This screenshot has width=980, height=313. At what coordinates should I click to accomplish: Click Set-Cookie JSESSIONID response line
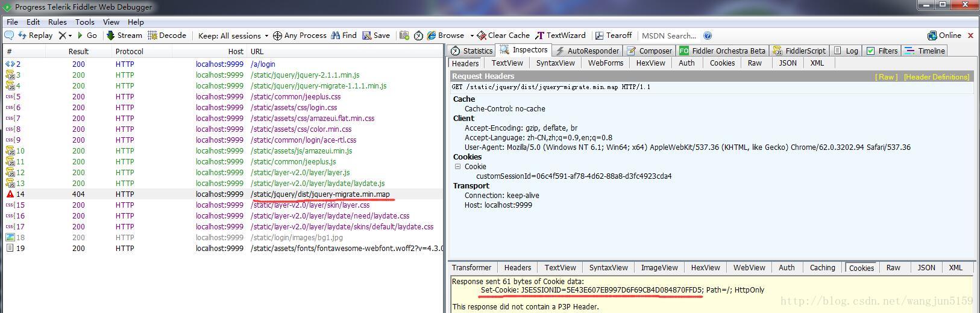[x=623, y=290]
